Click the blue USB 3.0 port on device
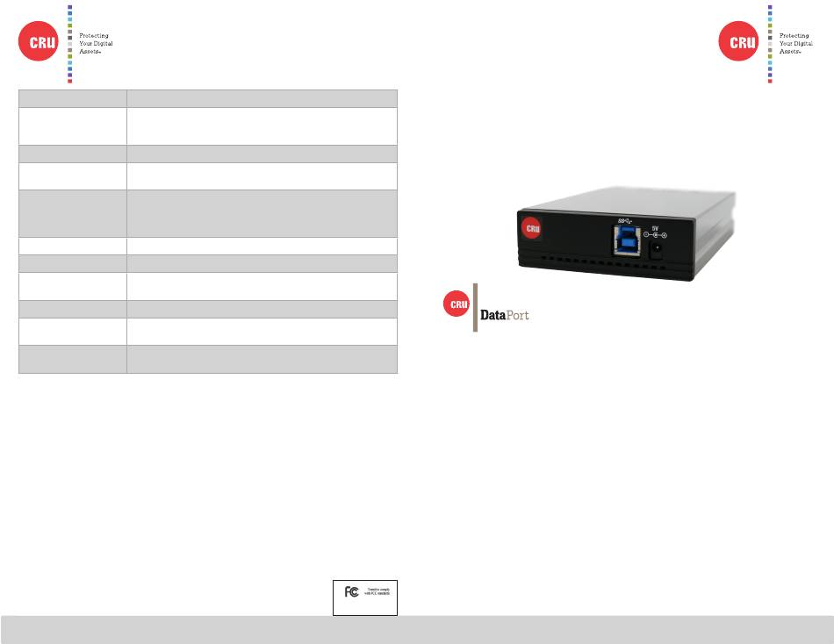 [628, 239]
